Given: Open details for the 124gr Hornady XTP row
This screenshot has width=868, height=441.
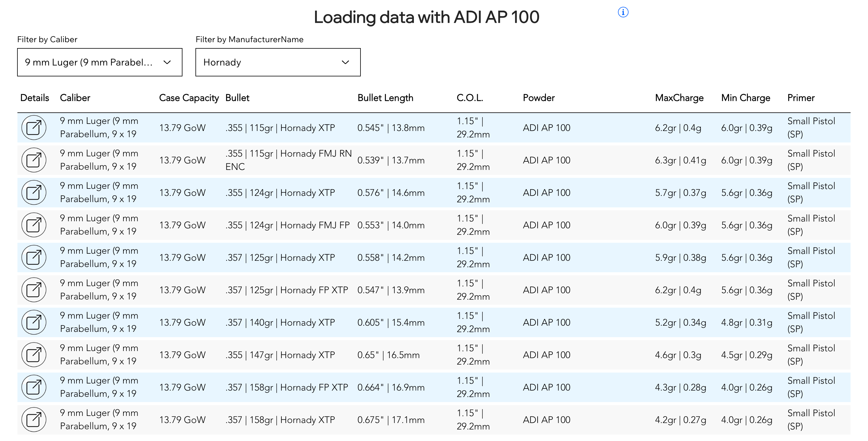Looking at the screenshot, I should click(x=34, y=193).
